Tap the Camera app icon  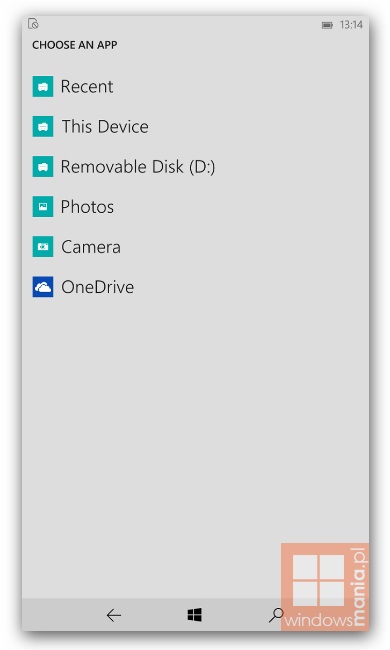(43, 247)
